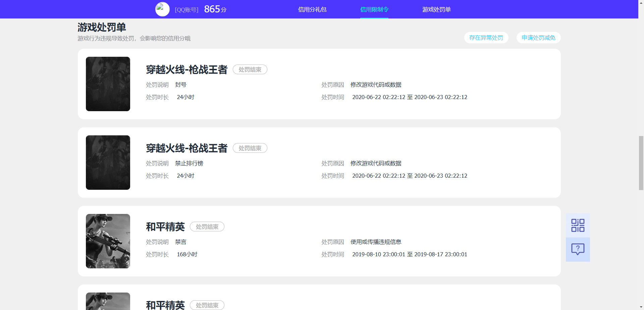Go to 游戏处罚单 tab

coord(436,9)
